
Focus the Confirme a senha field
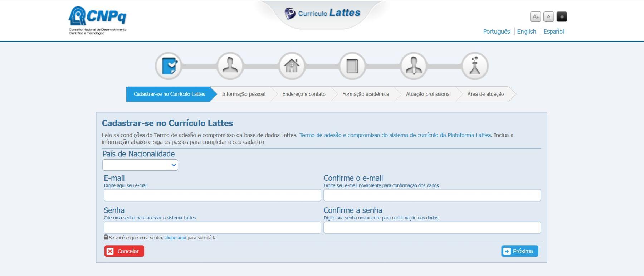pos(432,227)
